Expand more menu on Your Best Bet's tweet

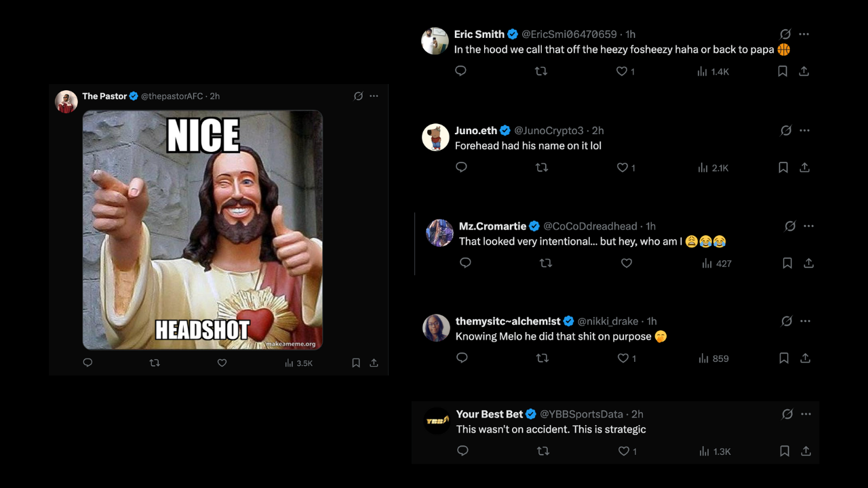point(806,414)
